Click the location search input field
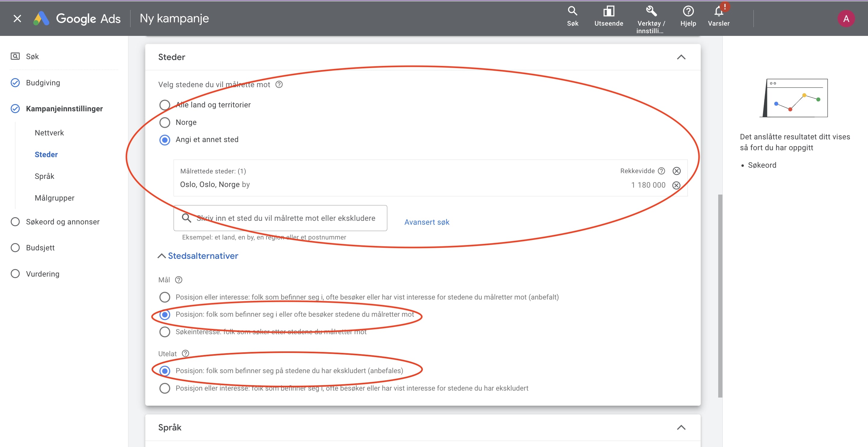Viewport: 868px width, 447px height. click(285, 218)
